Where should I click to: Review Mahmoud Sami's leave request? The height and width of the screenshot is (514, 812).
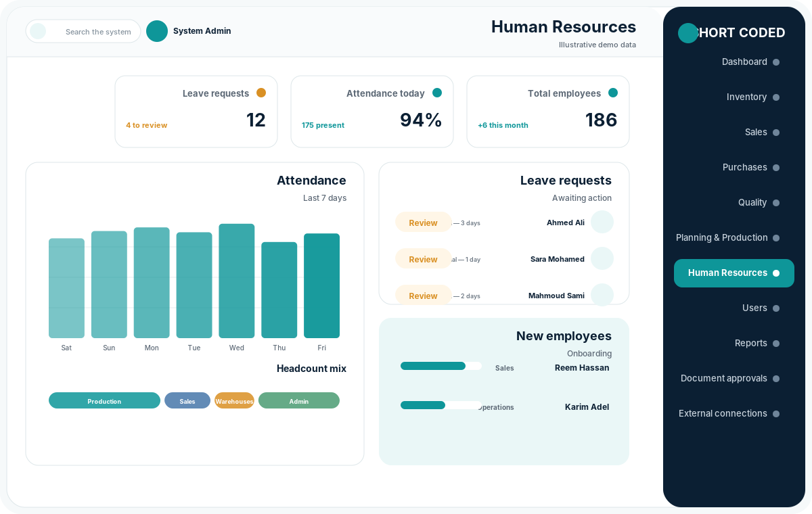click(x=423, y=295)
